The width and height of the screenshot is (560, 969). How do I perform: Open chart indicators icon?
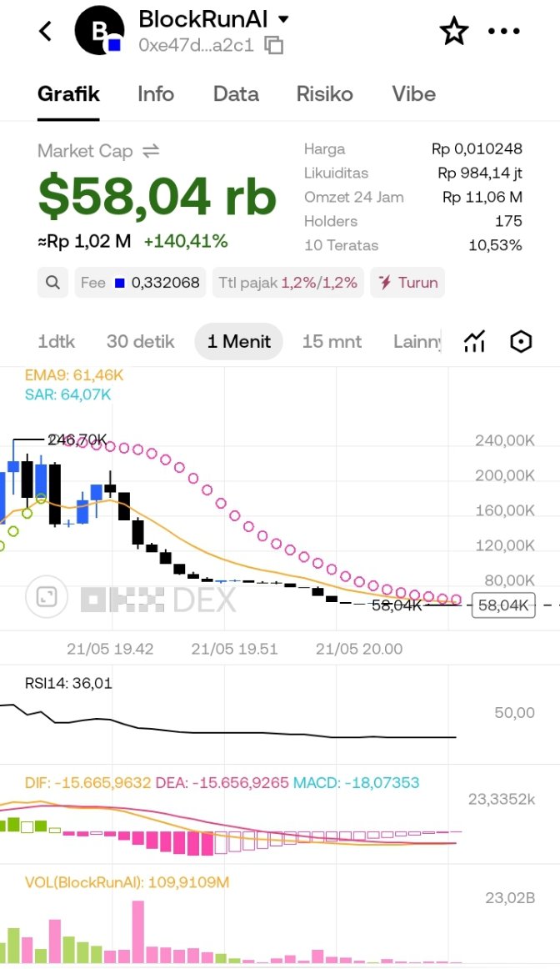click(x=474, y=341)
